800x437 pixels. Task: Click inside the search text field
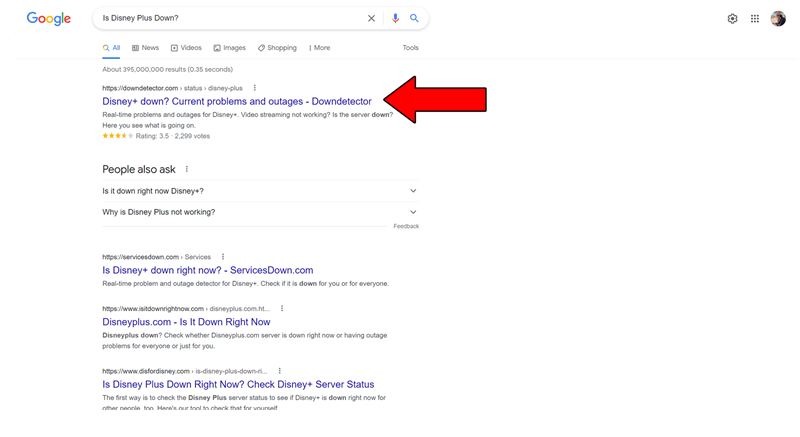click(230, 18)
